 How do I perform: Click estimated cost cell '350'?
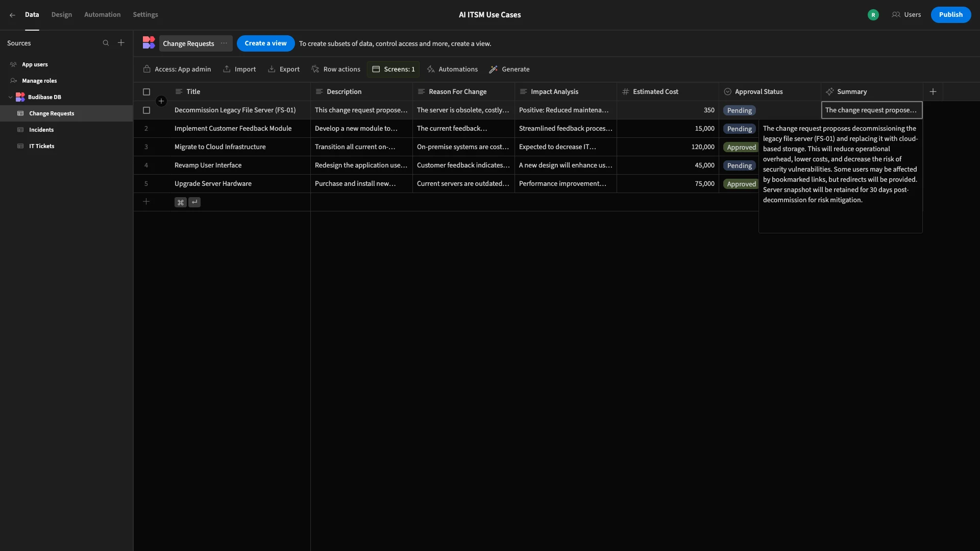(x=668, y=110)
